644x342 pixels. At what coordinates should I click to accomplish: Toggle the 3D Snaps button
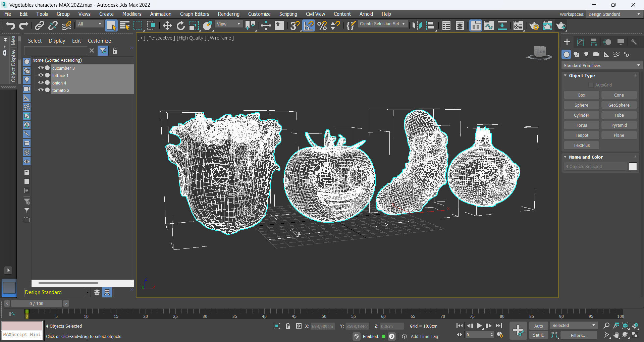coord(295,25)
